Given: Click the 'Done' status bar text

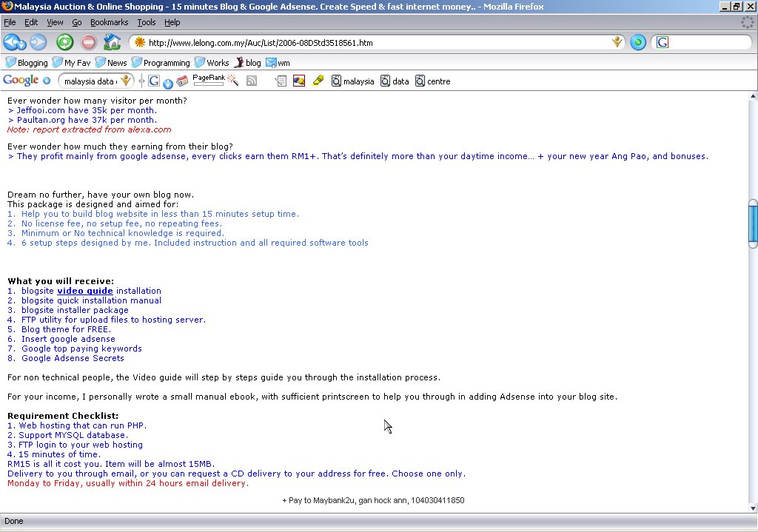Looking at the screenshot, I should coord(14,521).
